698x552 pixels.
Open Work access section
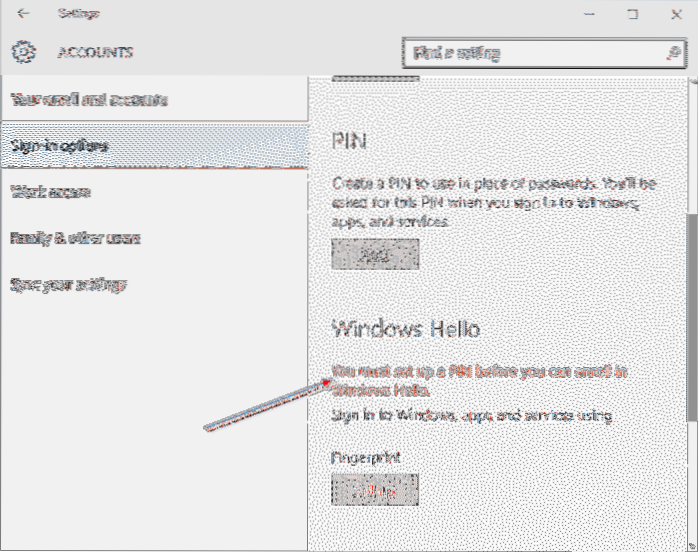pyautogui.click(x=154, y=192)
